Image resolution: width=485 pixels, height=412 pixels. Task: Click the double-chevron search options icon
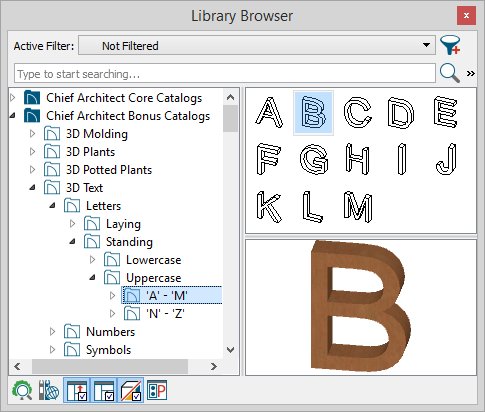click(471, 73)
